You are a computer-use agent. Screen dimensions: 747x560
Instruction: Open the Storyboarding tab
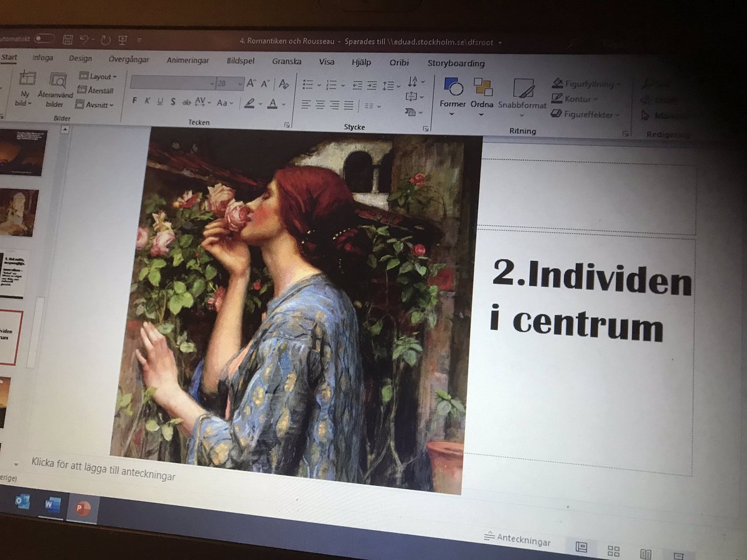[x=456, y=63]
